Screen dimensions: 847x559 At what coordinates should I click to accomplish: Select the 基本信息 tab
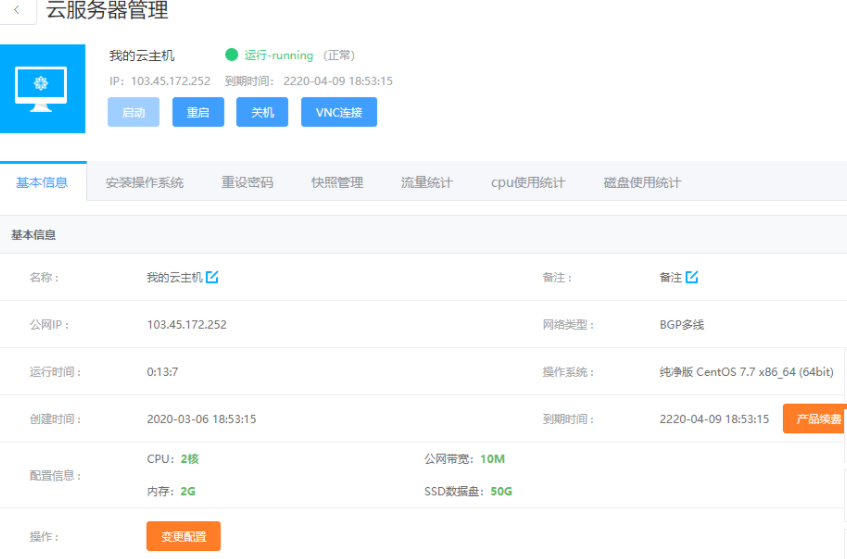pyautogui.click(x=42, y=183)
